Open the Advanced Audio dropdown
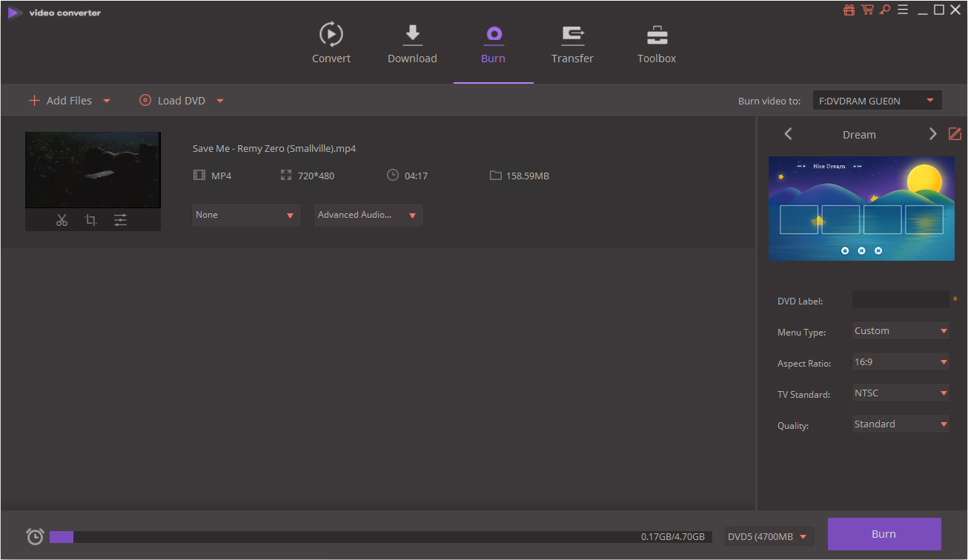The image size is (968, 560). 368,215
